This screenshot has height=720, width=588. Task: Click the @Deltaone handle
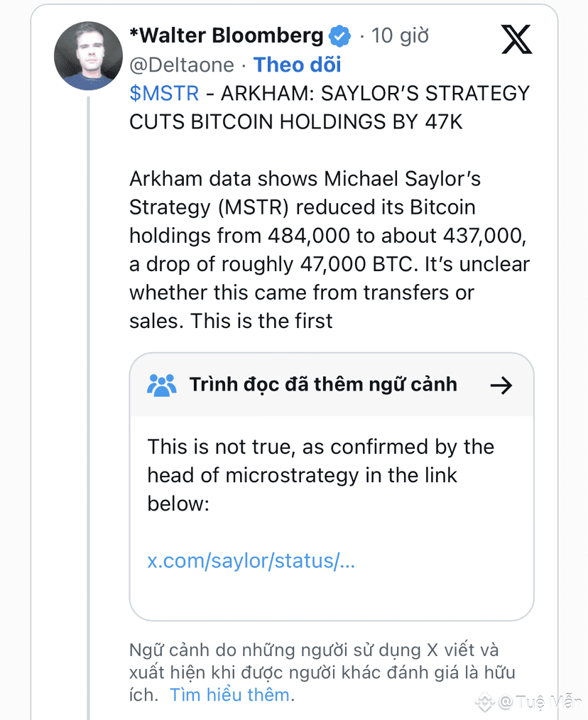(x=181, y=65)
